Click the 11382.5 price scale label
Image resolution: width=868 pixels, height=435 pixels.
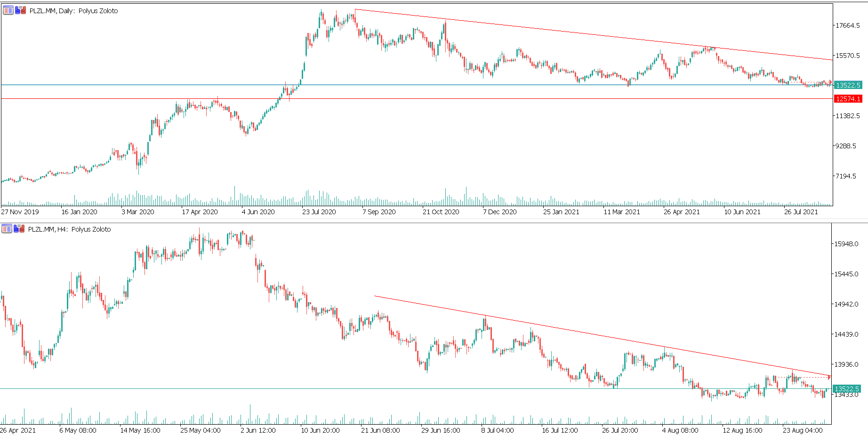pos(848,116)
